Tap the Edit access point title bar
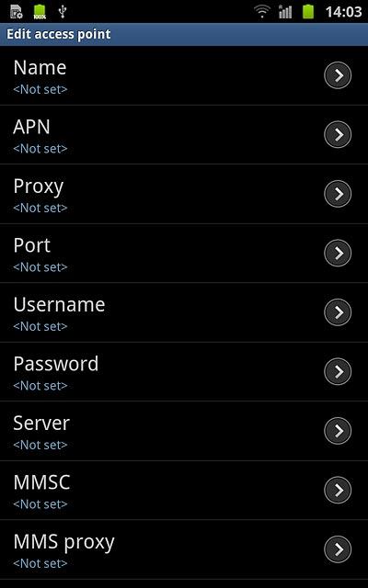 pyautogui.click(x=184, y=34)
